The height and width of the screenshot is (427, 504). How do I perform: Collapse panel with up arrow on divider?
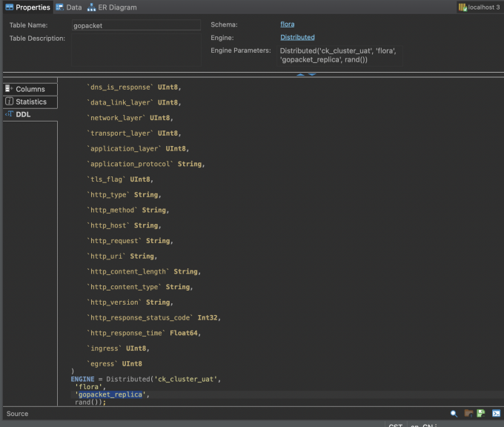[x=300, y=75]
